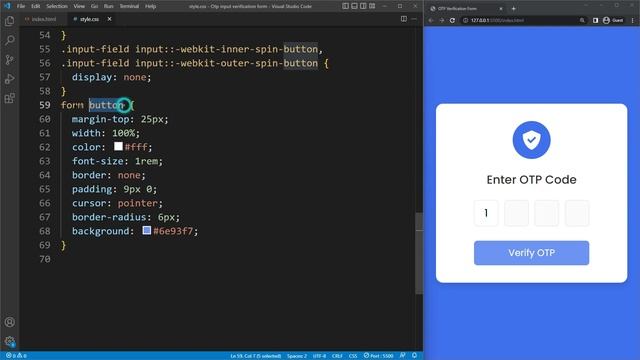Screen dimensions: 640x360
Task: Open Customize Layout icon
Action: tap(372, 6)
